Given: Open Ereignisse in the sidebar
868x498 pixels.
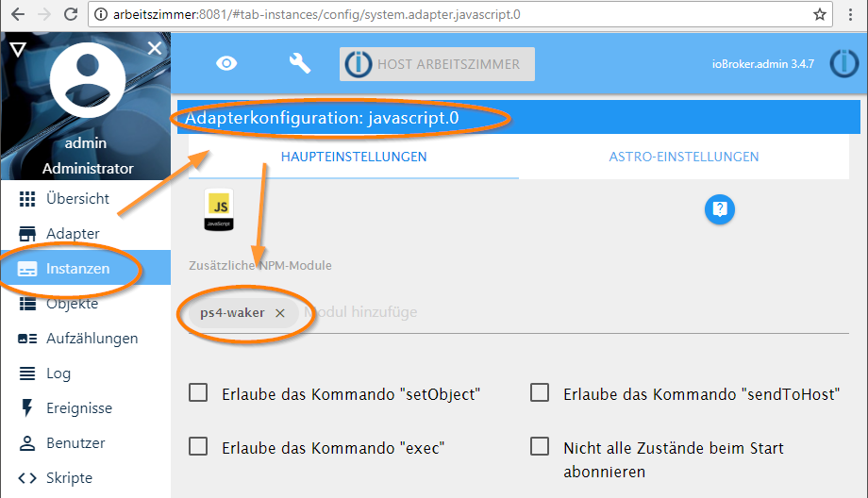Looking at the screenshot, I should [x=86, y=407].
